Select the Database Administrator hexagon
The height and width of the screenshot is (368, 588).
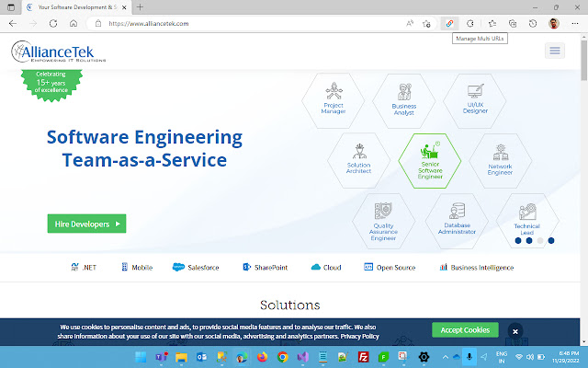point(457,221)
